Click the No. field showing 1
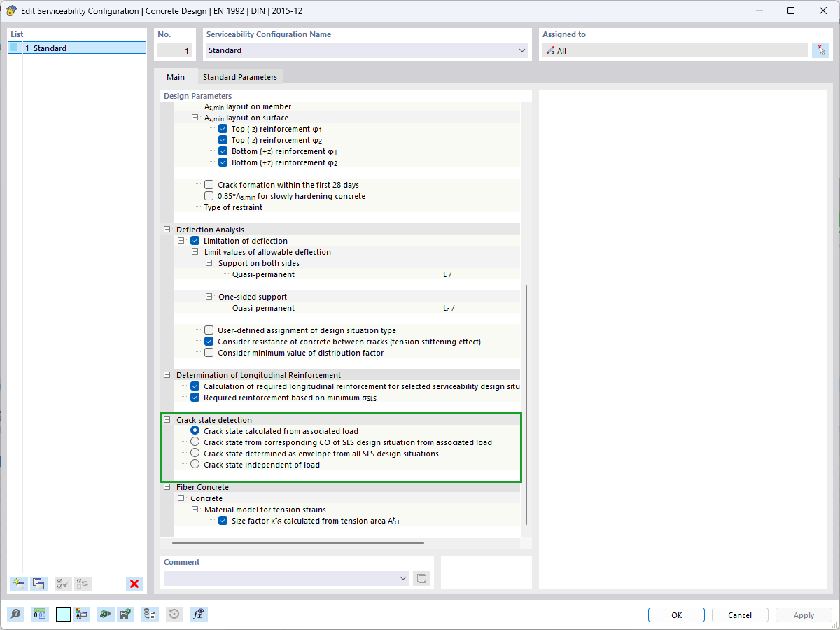 174,50
